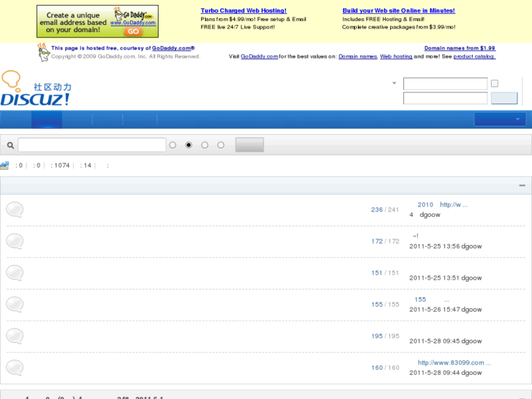Click speech bubble icon in 160/160 row
Screen dimensions: 532x399
click(15, 368)
